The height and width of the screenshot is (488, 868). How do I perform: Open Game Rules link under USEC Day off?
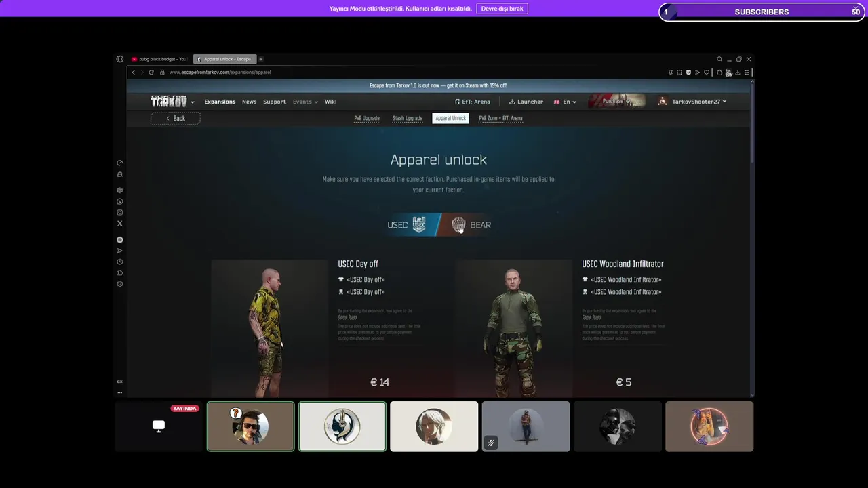[x=348, y=317]
